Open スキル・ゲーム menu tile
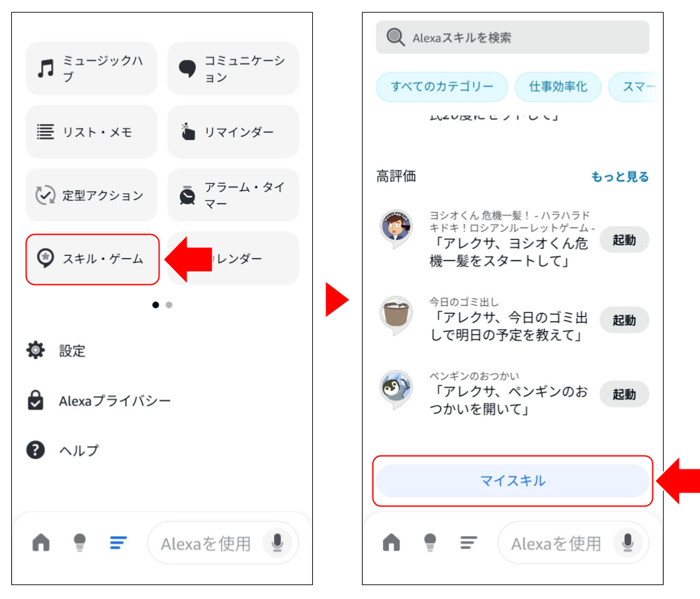 (x=93, y=259)
